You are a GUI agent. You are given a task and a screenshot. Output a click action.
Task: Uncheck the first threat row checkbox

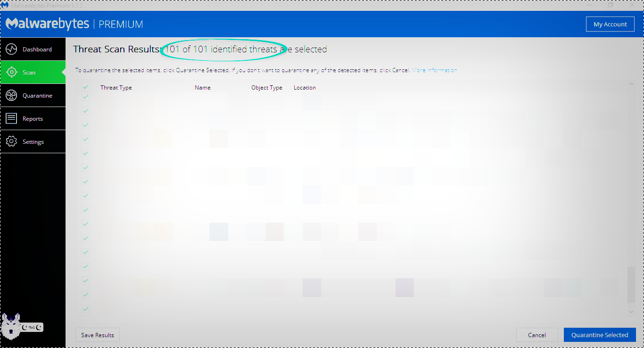click(85, 97)
